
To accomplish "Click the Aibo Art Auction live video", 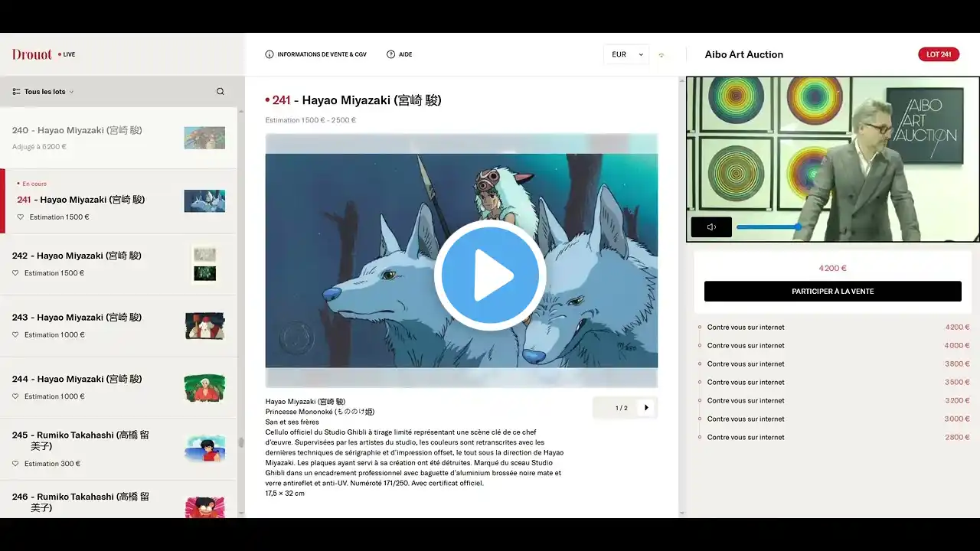I will click(833, 159).
